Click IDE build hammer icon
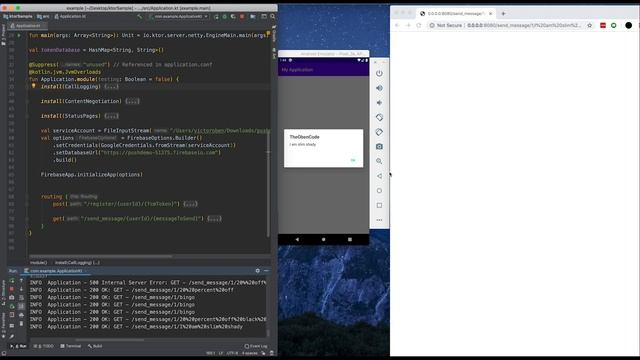This screenshot has height=360, width=640. coord(140,16)
